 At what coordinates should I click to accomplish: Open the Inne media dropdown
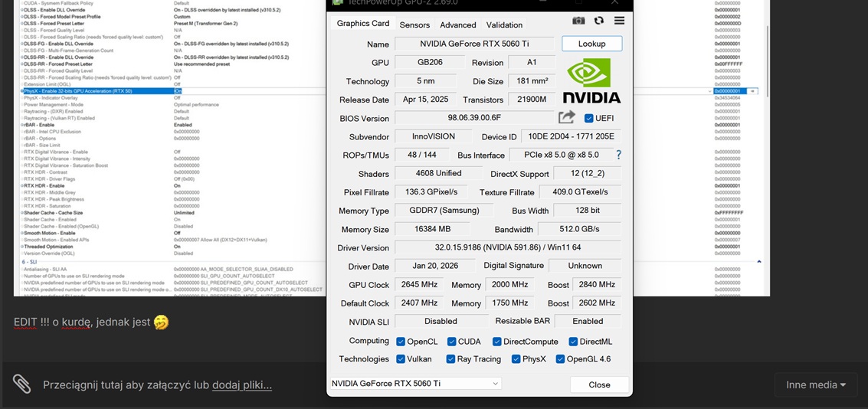click(816, 384)
